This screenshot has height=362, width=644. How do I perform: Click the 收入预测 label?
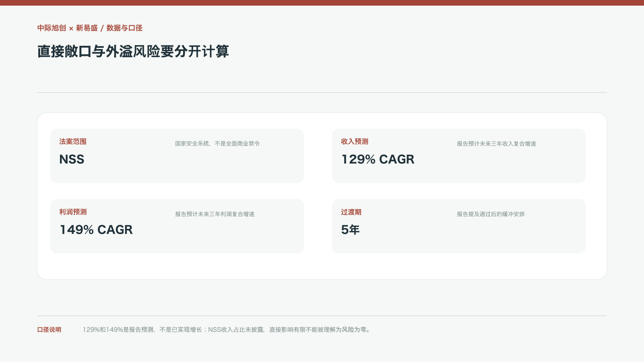pyautogui.click(x=355, y=142)
